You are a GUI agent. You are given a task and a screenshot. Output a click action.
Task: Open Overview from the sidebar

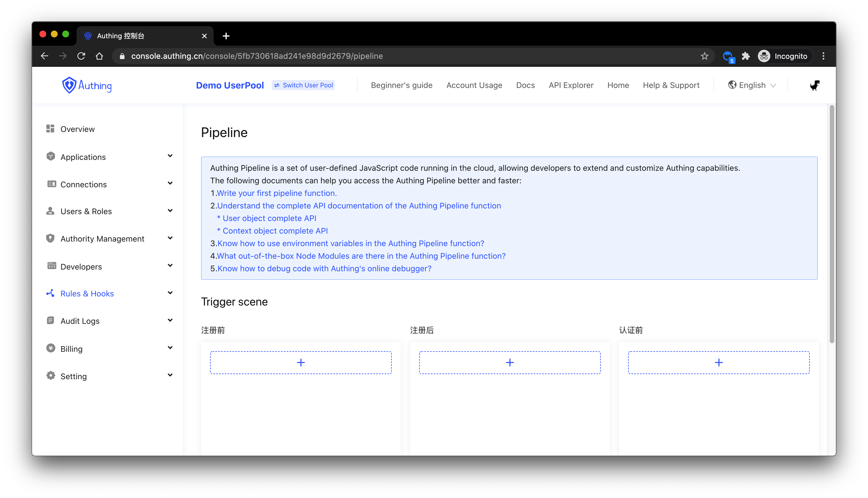(x=77, y=129)
